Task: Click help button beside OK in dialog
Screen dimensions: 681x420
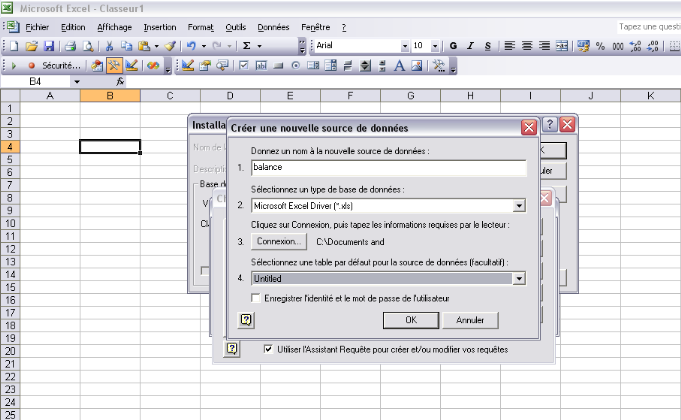Action: pos(246,320)
